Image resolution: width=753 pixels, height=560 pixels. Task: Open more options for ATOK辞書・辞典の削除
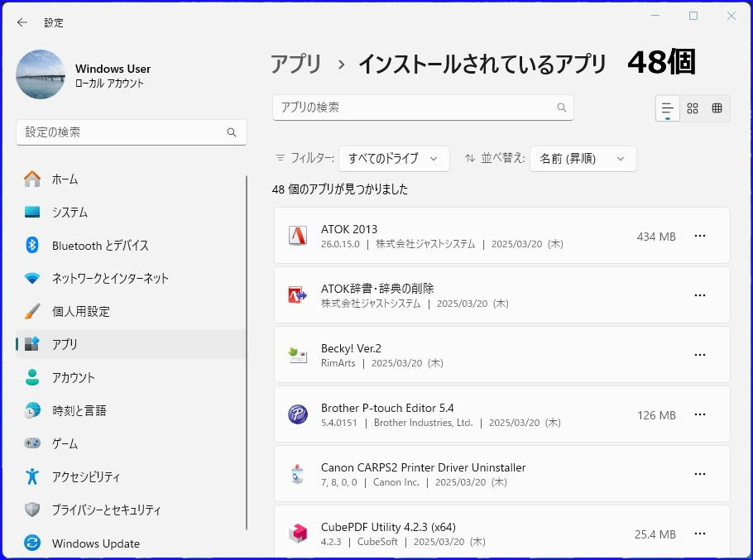click(x=700, y=295)
